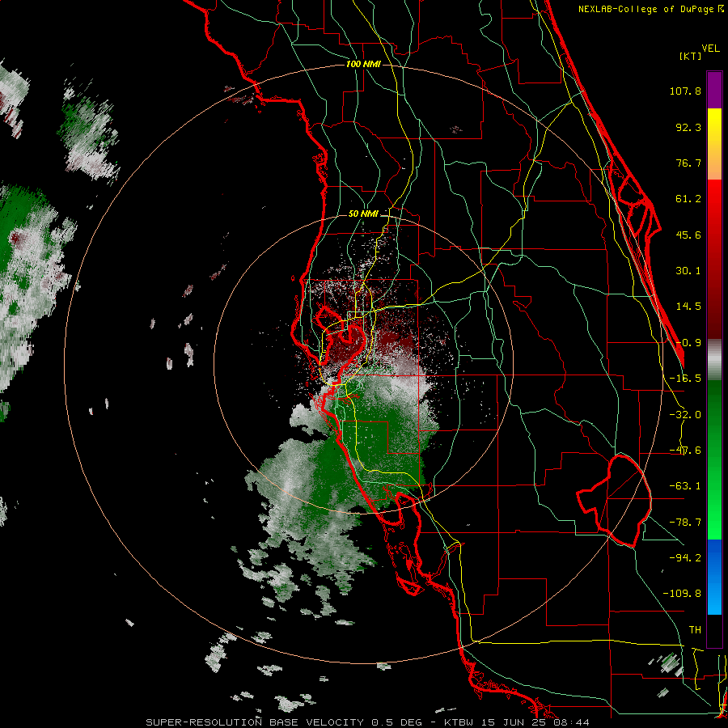Click the 45.6 legend value
728x728 pixels.
[x=688, y=235]
